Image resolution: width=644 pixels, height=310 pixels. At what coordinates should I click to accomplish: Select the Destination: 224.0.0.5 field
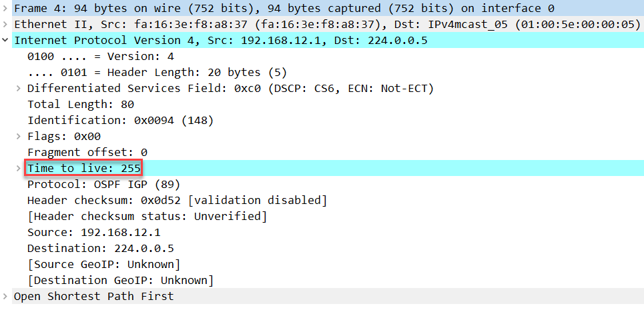101,248
